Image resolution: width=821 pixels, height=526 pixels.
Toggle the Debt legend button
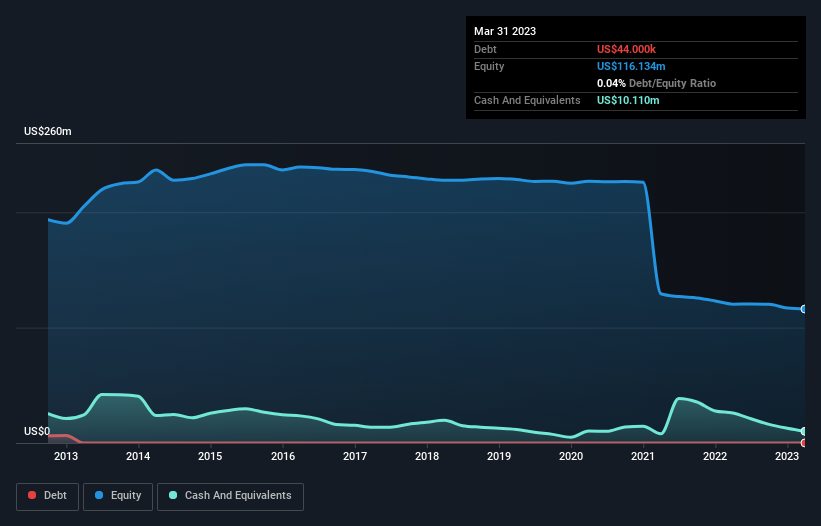point(48,496)
